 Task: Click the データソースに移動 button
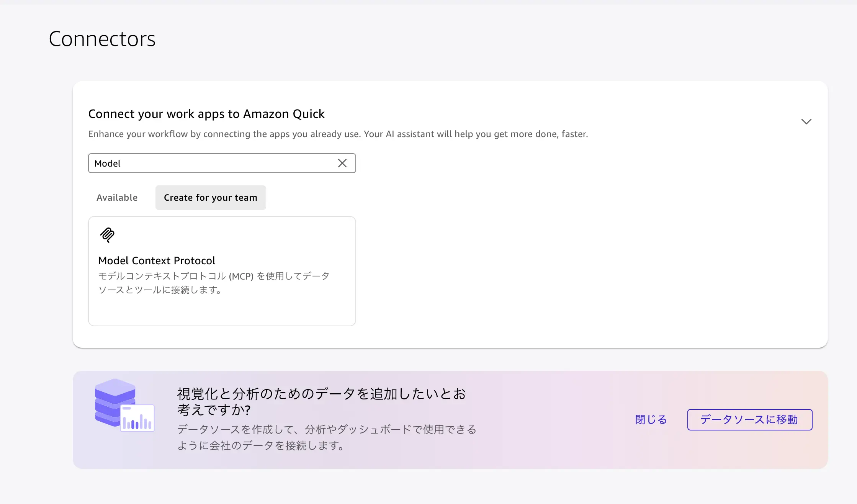pos(750,420)
